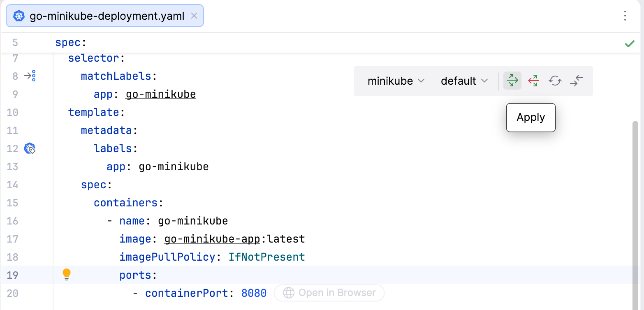Click the green checkmark inspection indicator
644x310 pixels.
tap(630, 44)
